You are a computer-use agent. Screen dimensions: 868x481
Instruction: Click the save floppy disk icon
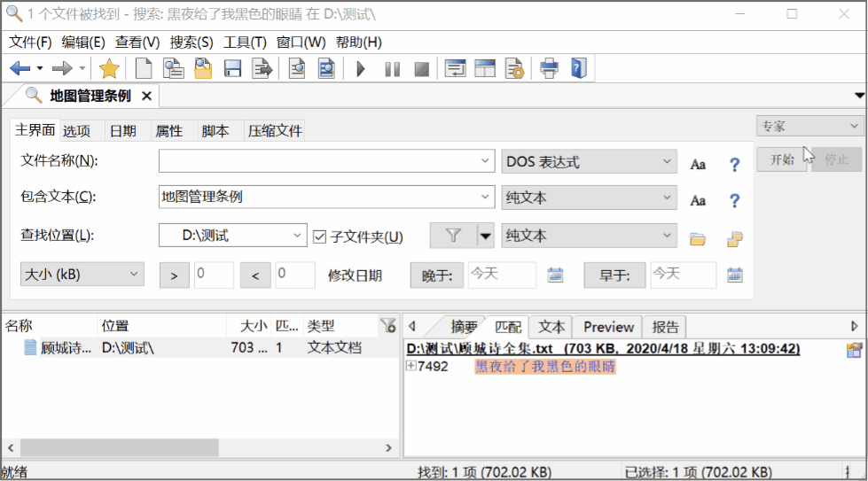(x=232, y=68)
